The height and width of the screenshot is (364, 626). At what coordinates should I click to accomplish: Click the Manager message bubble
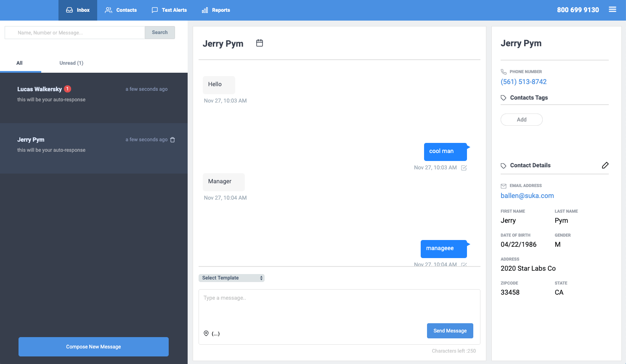(x=224, y=182)
